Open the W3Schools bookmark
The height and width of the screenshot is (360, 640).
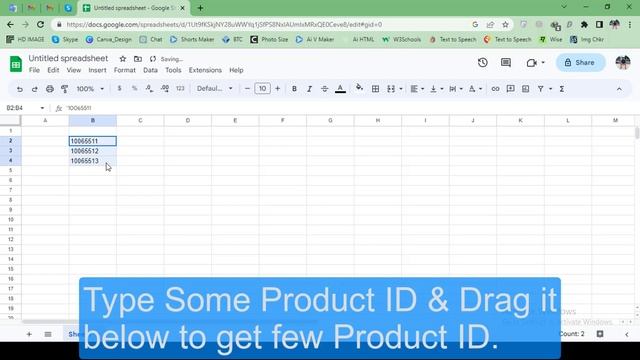point(402,40)
